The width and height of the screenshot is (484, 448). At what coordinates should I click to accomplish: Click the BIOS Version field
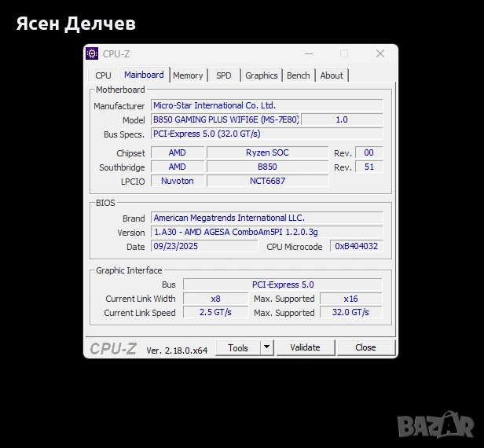tap(266, 232)
